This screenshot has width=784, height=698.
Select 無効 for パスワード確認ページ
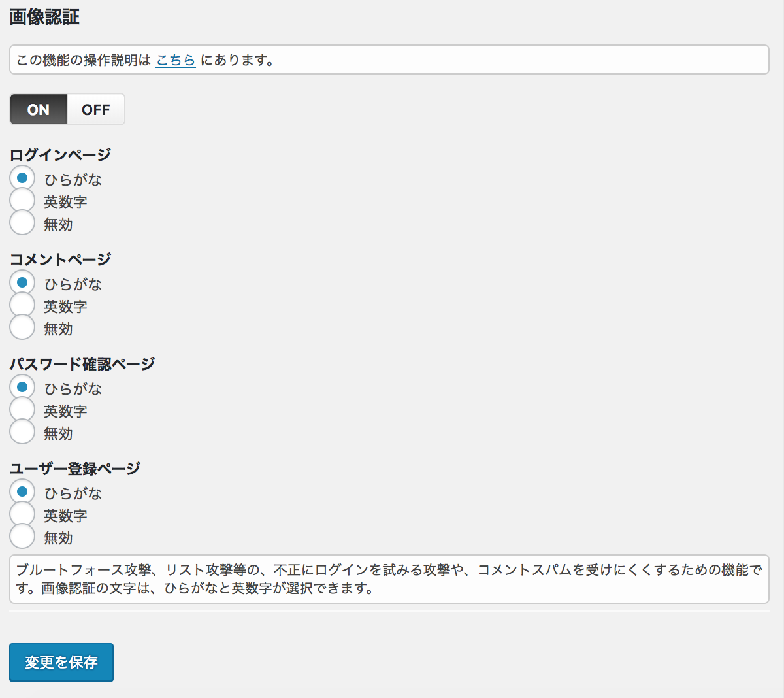coord(22,432)
